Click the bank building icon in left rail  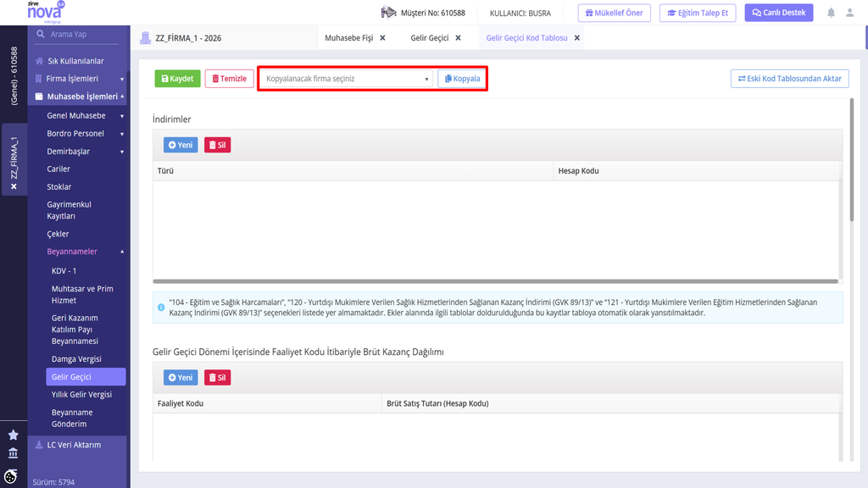[x=14, y=453]
